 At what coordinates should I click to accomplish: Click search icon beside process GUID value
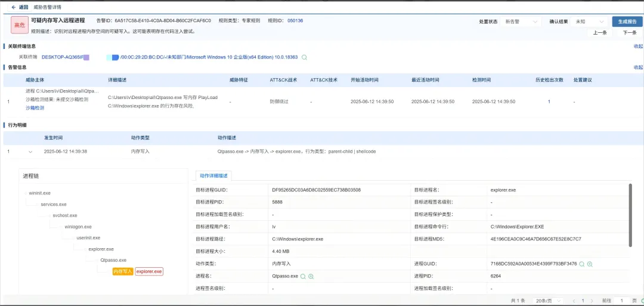pos(581,264)
